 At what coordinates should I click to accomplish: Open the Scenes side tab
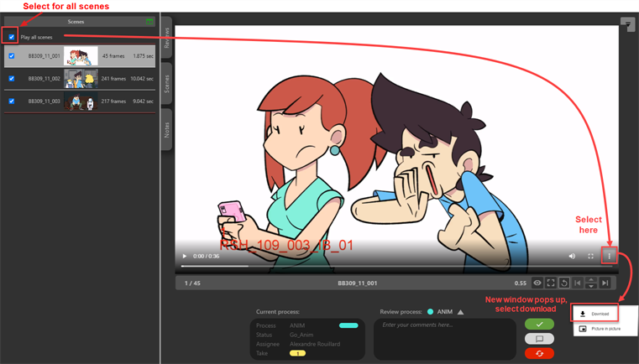(167, 84)
